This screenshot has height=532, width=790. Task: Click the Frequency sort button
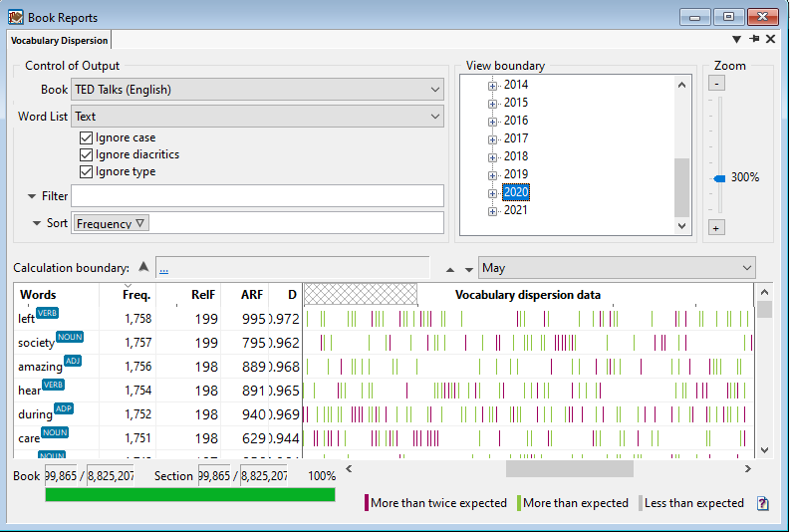111,223
